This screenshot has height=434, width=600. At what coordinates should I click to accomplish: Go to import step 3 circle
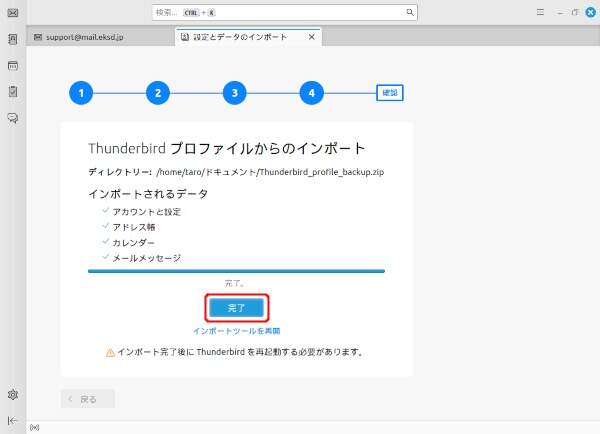235,93
